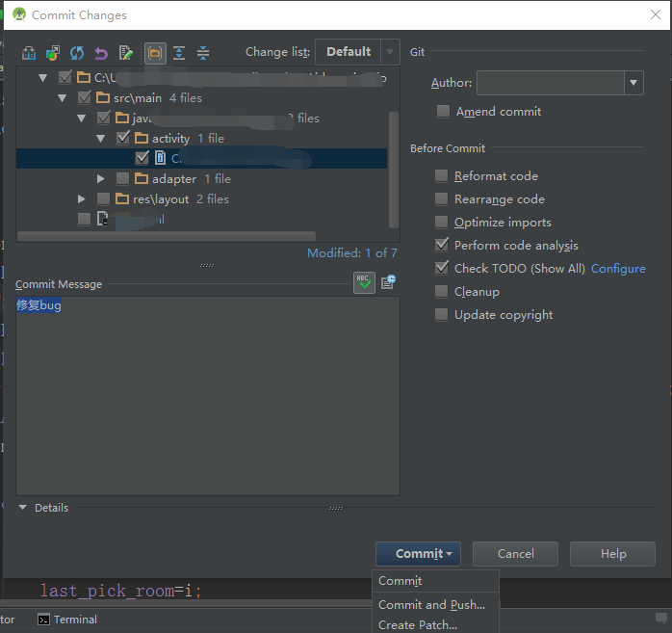Enable Rearrange code checkbox
The image size is (672, 633).
(442, 199)
